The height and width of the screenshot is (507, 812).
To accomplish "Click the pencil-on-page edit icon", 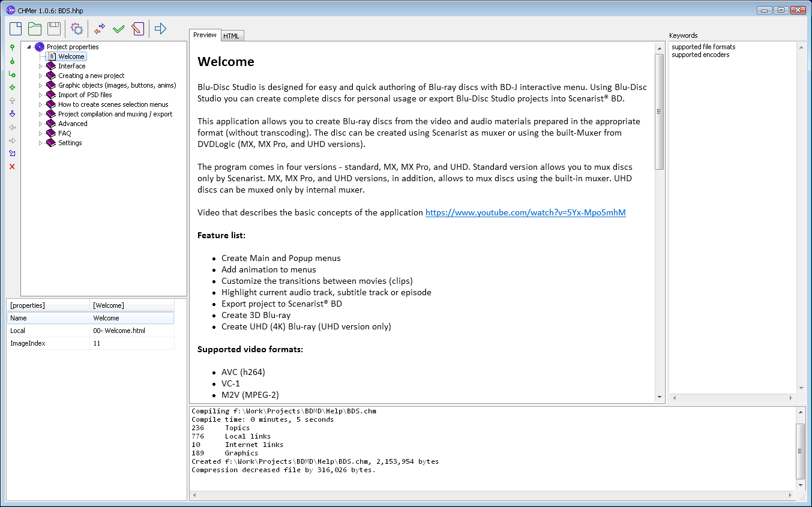I will [x=138, y=28].
